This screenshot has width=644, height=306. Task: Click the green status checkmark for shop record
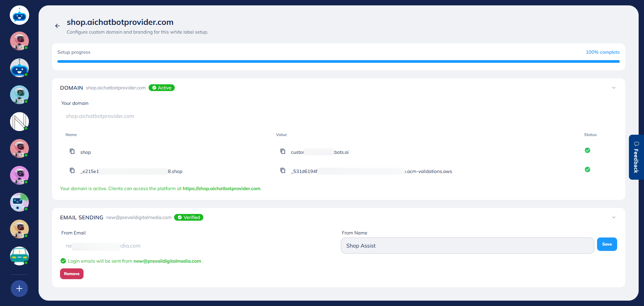pyautogui.click(x=587, y=150)
